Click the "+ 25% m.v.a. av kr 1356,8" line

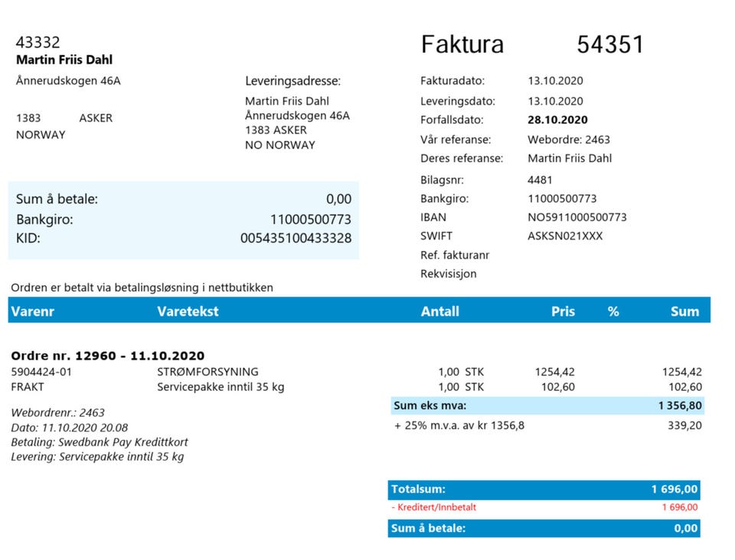[x=459, y=425]
